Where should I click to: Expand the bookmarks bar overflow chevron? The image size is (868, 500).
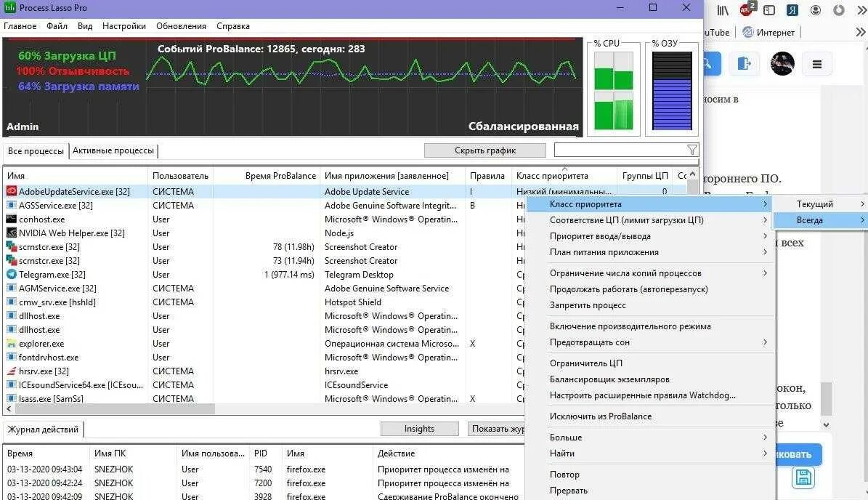coord(861,32)
